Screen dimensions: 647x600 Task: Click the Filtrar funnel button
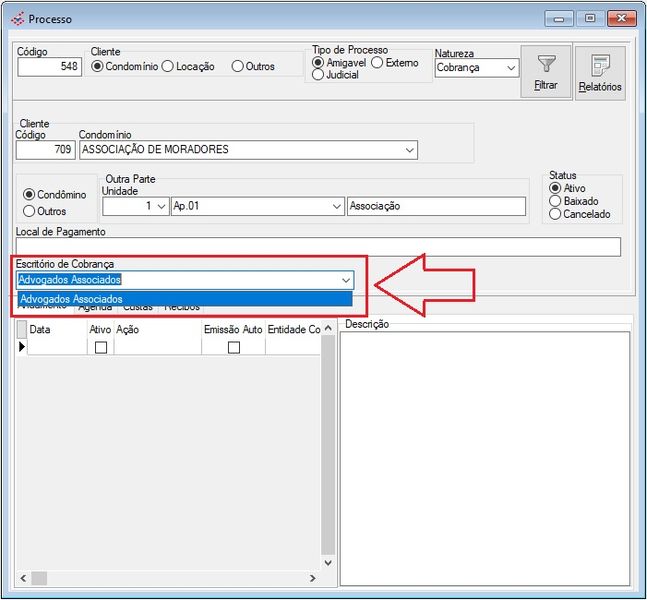tap(546, 72)
